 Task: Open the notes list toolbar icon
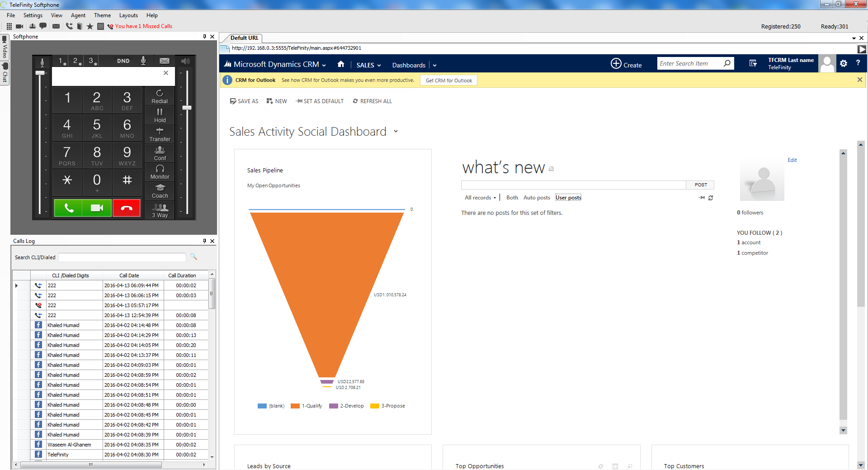pyautogui.click(x=100, y=26)
